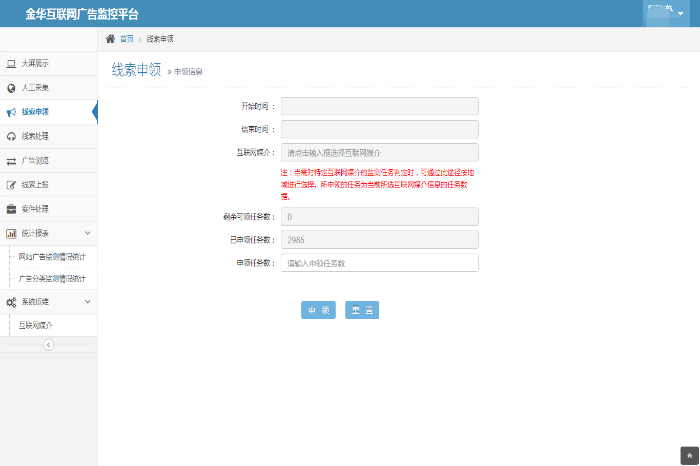Click the 首页 breadcrumb link
Screen dimensions: 700x466
coord(126,38)
